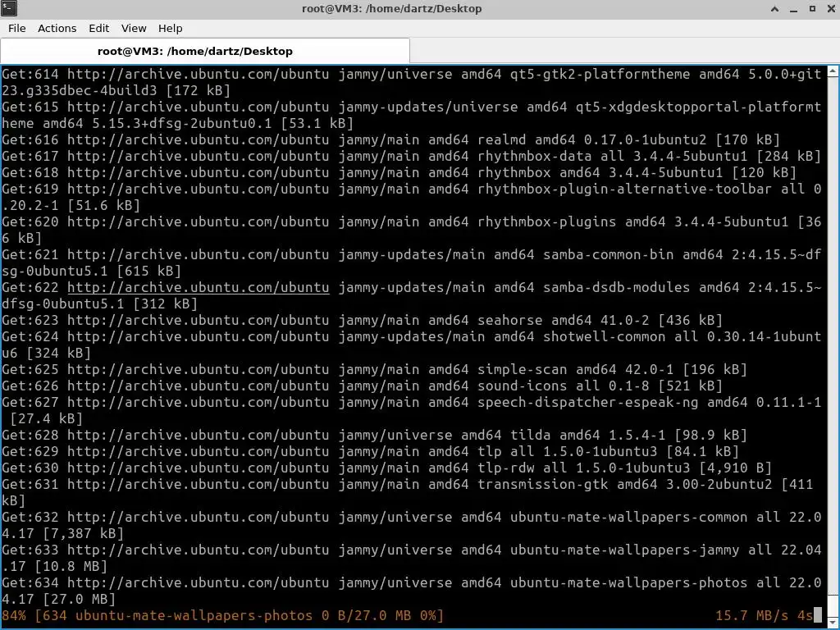Viewport: 840px width, 630px height.
Task: Click 'qt5-xdgdesktopportal-platformt' on Get:615 line
Action: click(x=699, y=107)
